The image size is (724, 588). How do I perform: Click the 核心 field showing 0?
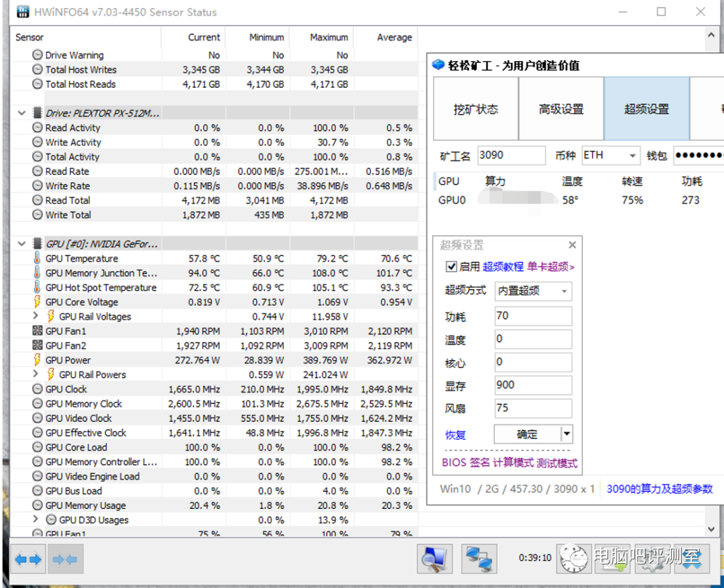click(x=533, y=362)
